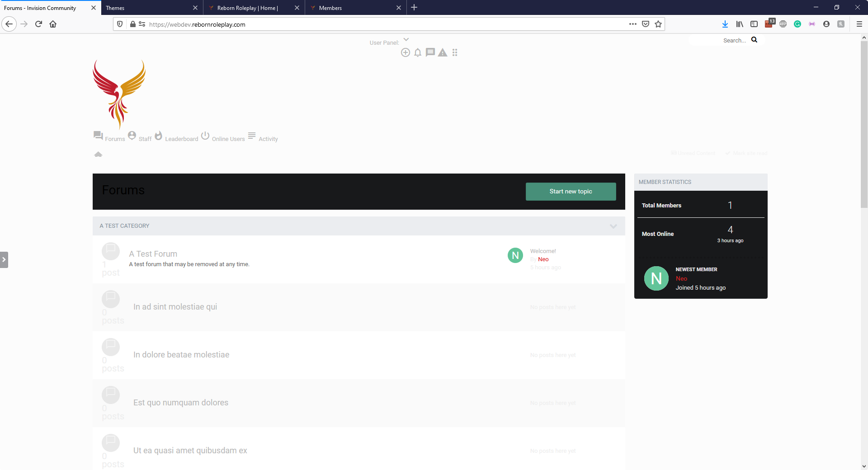Open the Library icon
868x470 pixels.
pos(740,24)
